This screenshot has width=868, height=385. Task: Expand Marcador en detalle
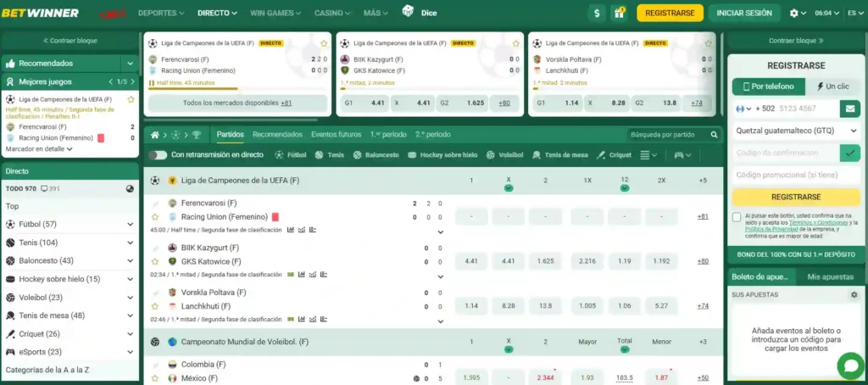(x=39, y=149)
